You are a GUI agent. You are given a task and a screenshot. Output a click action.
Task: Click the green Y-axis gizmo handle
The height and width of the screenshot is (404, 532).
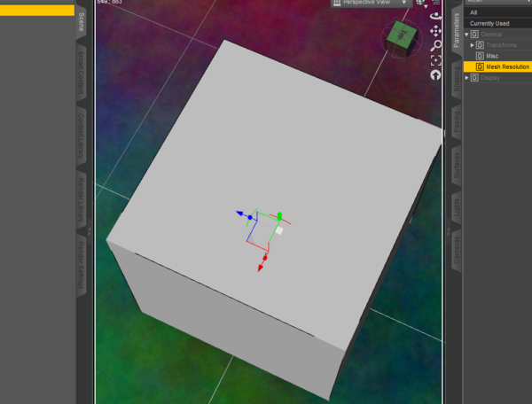click(x=279, y=216)
